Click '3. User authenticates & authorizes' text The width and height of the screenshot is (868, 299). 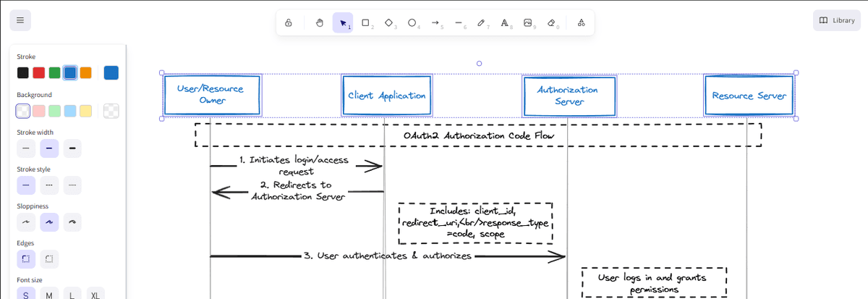[x=388, y=256]
